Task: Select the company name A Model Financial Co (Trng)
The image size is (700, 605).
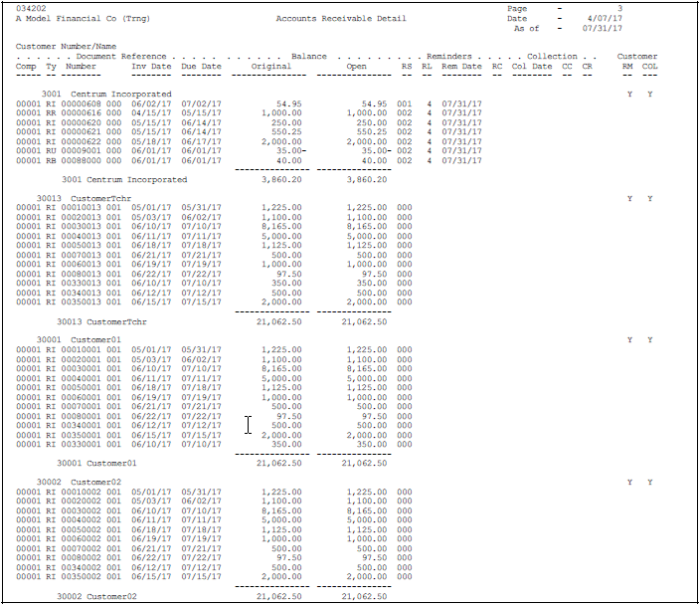Action: coord(84,19)
